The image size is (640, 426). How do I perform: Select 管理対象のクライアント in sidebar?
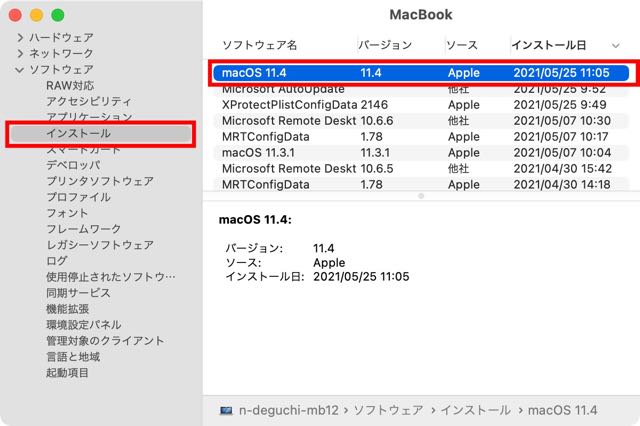(105, 341)
